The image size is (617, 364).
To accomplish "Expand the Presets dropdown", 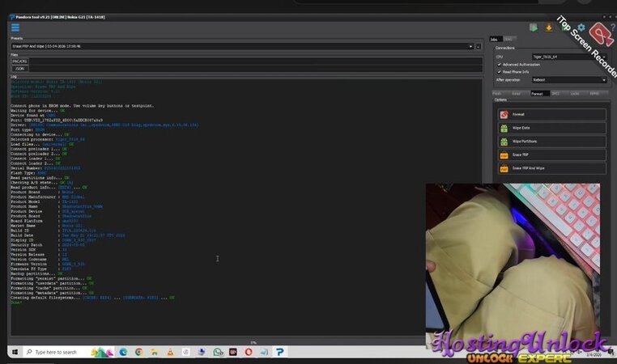I will pyautogui.click(x=471, y=46).
